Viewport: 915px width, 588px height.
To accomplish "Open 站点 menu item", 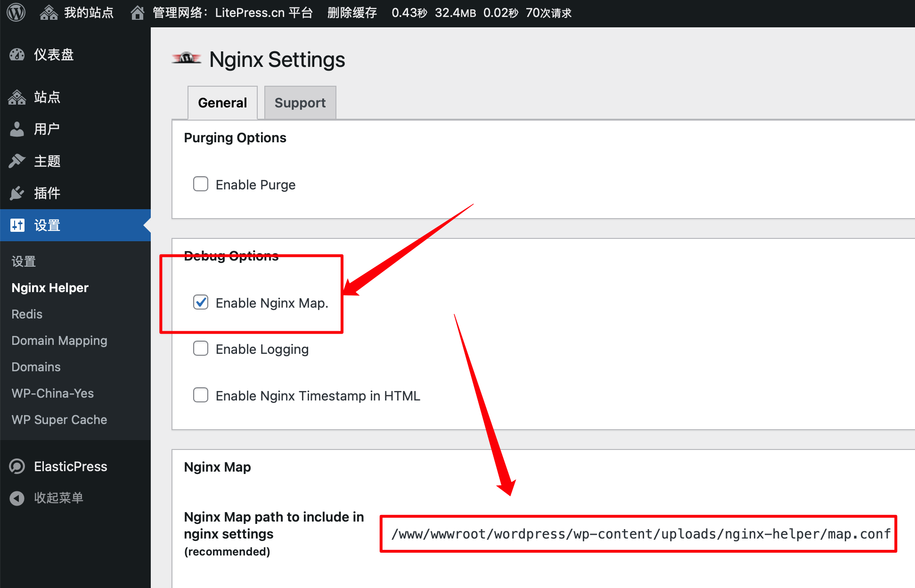I will 75,97.
